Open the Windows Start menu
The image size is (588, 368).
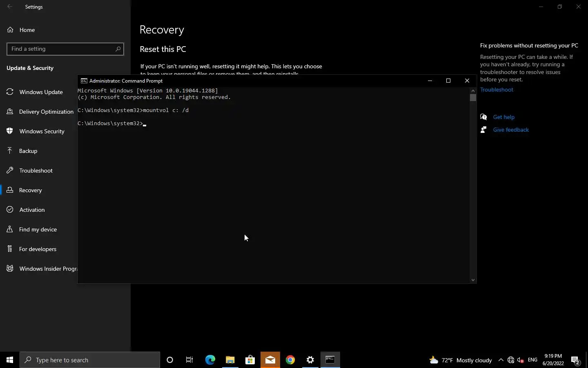coord(10,360)
